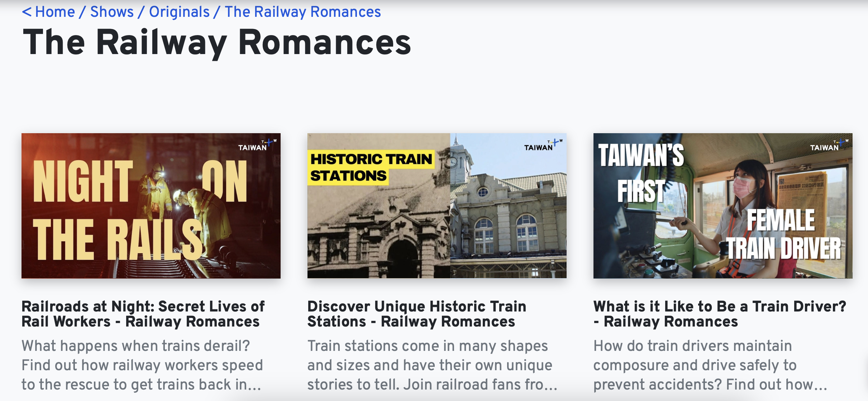Click The Railway Romances breadcrumb link
The image size is (868, 401).
[x=303, y=12]
